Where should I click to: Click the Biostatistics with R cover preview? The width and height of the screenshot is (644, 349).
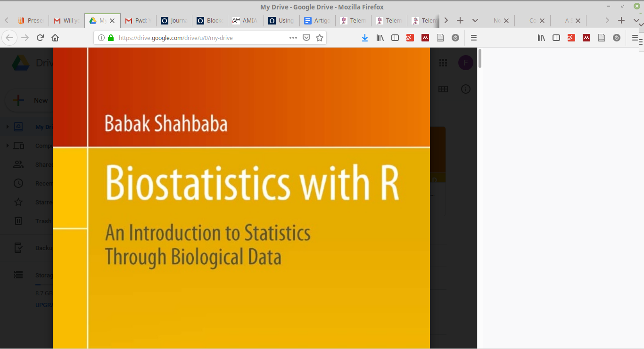pos(241,198)
